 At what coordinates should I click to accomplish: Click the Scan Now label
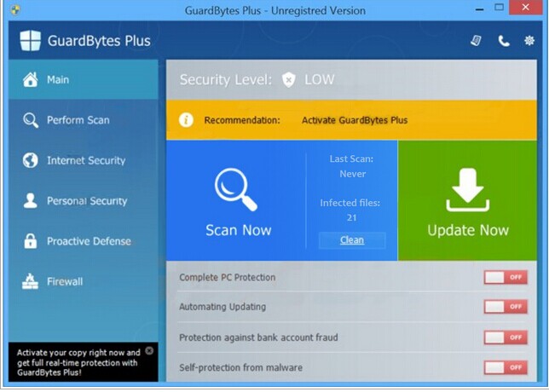[x=239, y=230]
